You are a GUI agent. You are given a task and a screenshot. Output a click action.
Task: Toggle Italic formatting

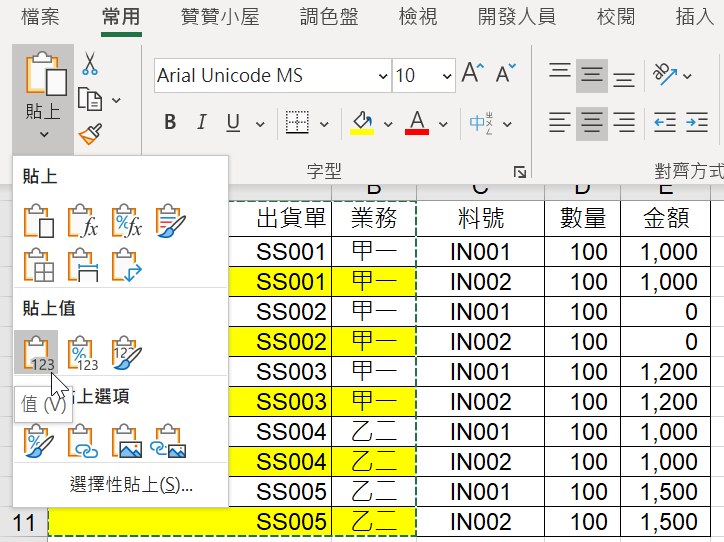[x=201, y=122]
